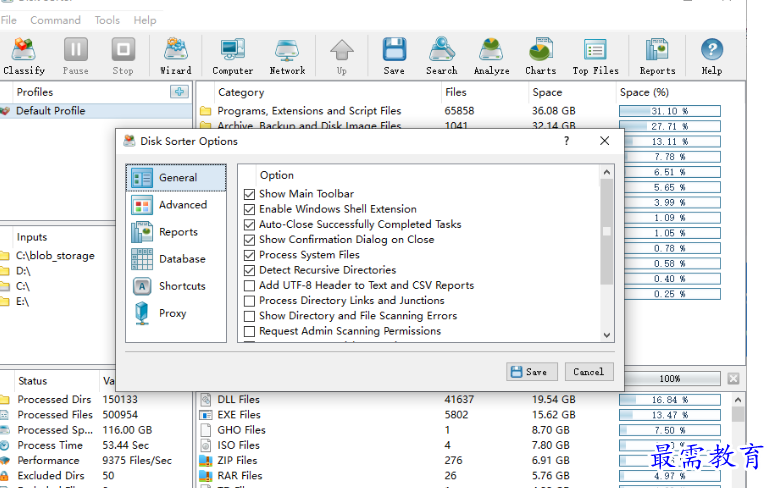
Task: Toggle Show Confirmation Dialog on Close
Action: [x=250, y=240]
